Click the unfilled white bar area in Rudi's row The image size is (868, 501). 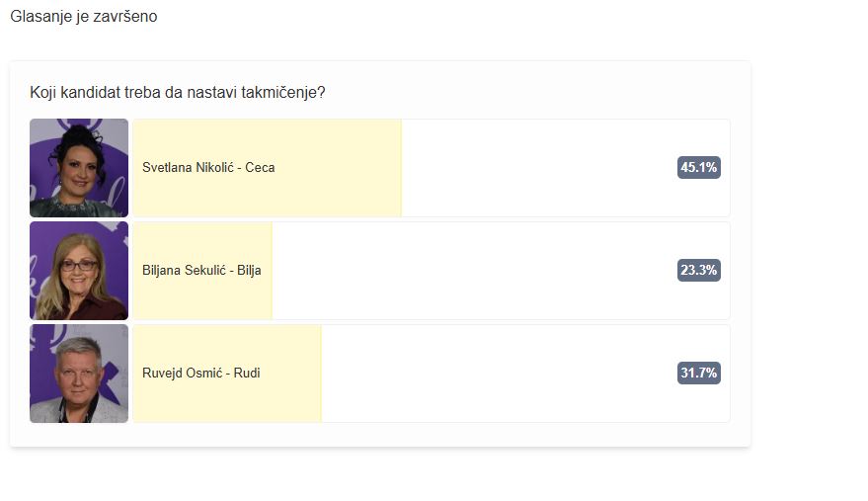[x=494, y=374]
